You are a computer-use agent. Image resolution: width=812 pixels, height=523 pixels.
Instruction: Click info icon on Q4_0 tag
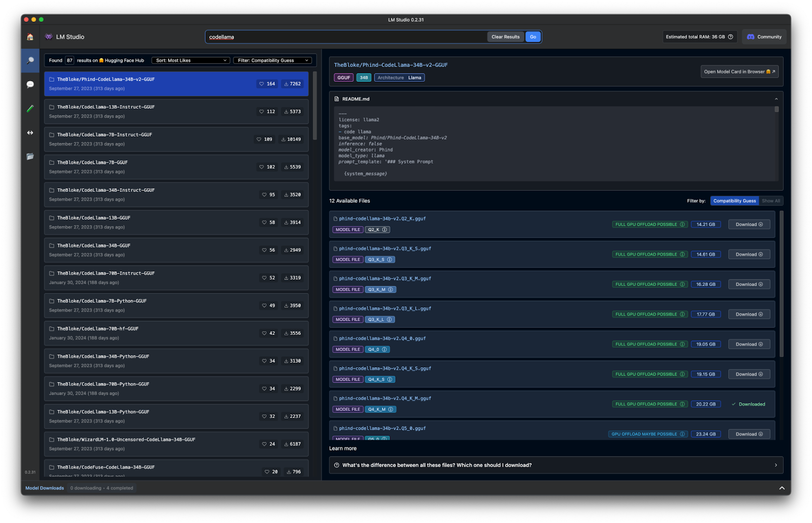pos(385,350)
